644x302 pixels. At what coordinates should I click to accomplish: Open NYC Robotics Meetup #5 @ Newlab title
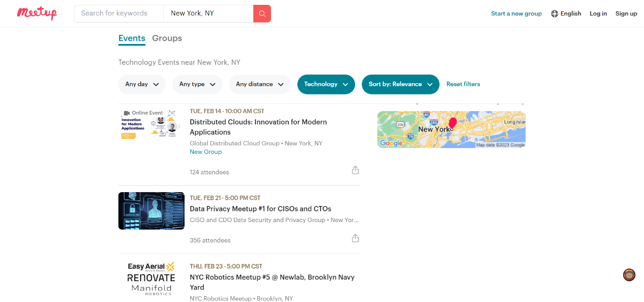272,282
